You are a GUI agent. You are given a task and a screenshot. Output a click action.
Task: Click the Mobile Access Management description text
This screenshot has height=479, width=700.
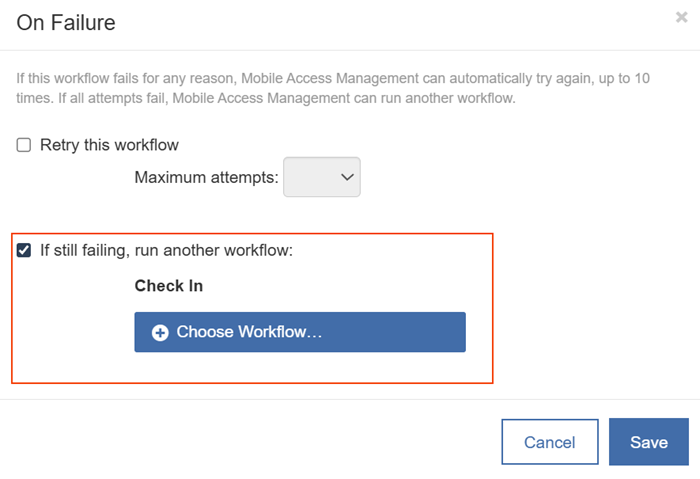tap(333, 88)
